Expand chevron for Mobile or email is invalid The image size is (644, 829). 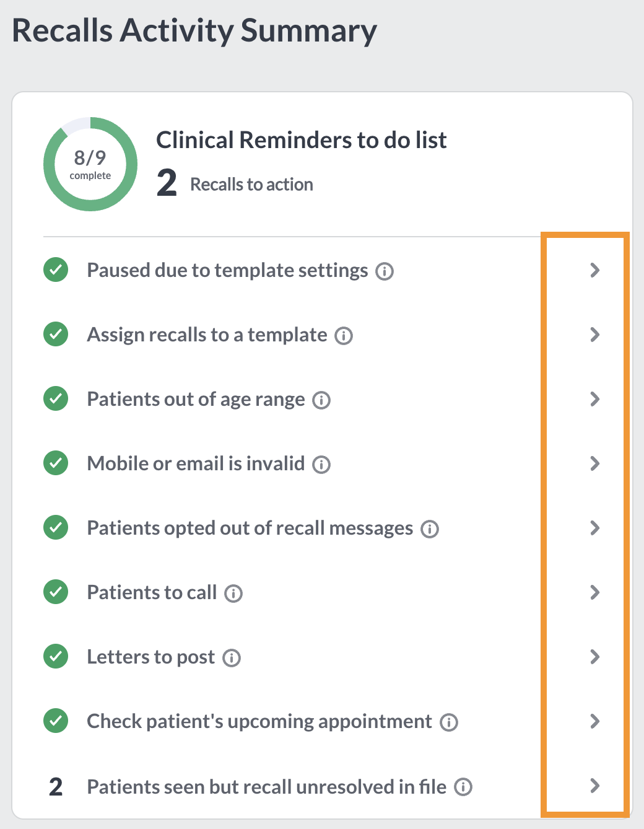(x=594, y=463)
